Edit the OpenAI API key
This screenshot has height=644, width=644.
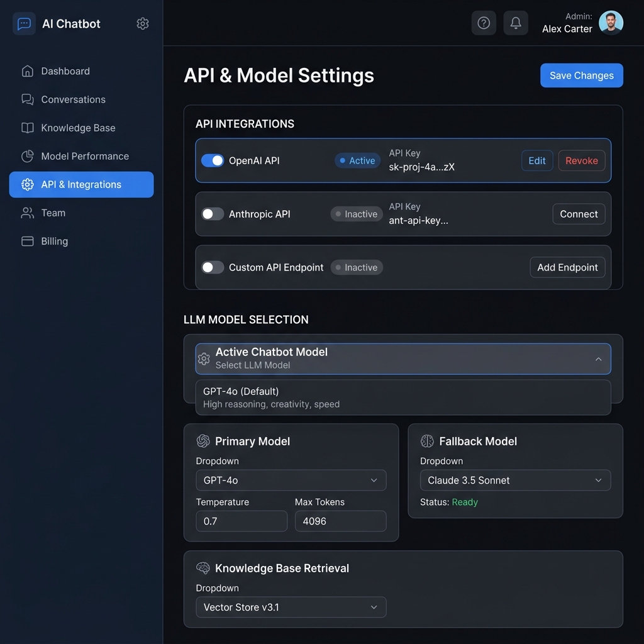pos(537,160)
